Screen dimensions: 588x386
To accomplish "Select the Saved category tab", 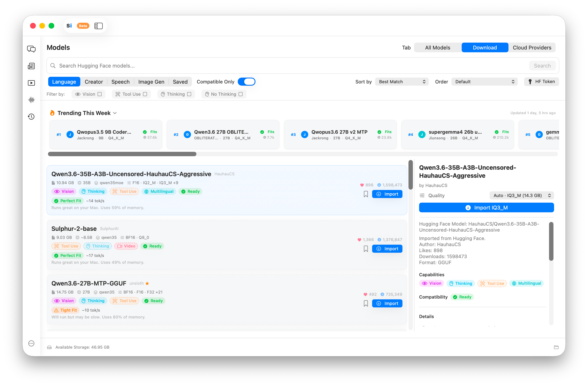I will pyautogui.click(x=180, y=82).
